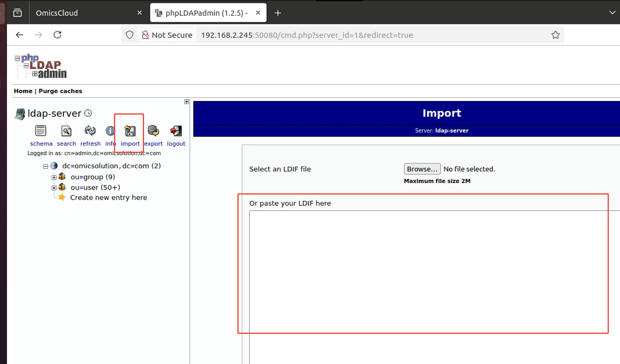Refresh the LDAP tree
This screenshot has width=620, height=364.
pyautogui.click(x=90, y=131)
